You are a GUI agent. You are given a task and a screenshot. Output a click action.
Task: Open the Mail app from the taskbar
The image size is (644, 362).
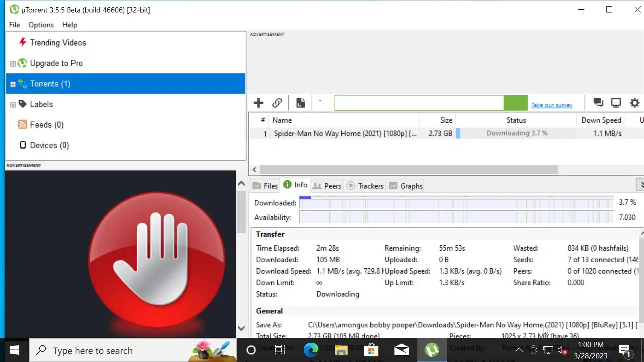point(401,350)
